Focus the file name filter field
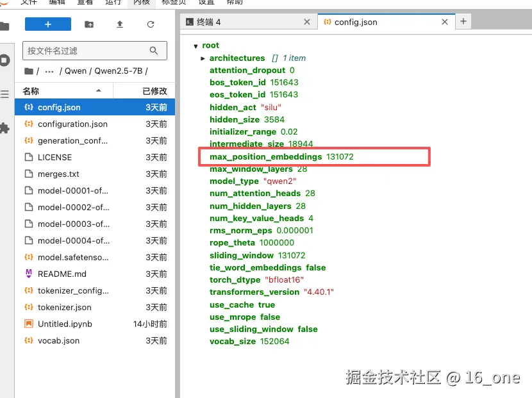This screenshot has width=532, height=398. pos(95,51)
